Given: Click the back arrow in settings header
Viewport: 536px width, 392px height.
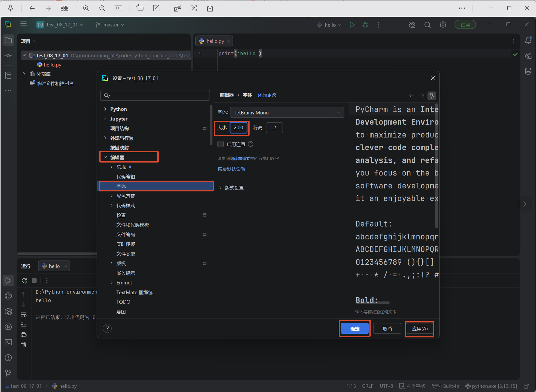Looking at the screenshot, I should click(411, 96).
